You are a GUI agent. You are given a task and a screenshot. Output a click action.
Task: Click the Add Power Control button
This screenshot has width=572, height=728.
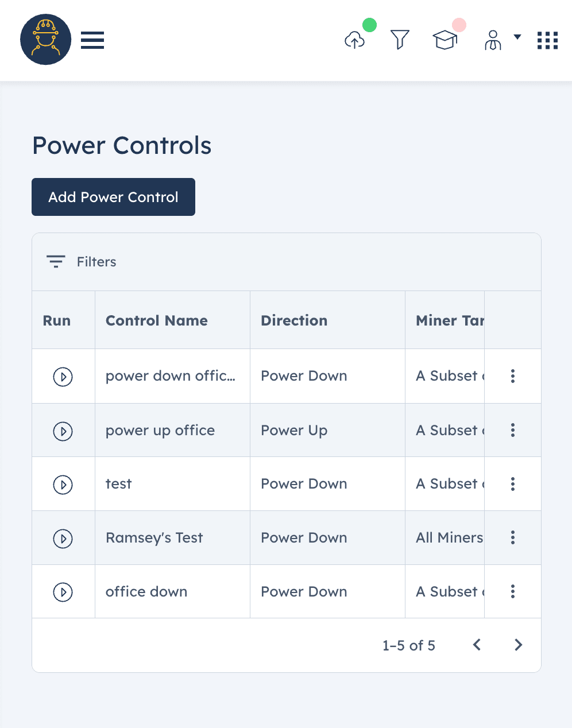(x=113, y=197)
